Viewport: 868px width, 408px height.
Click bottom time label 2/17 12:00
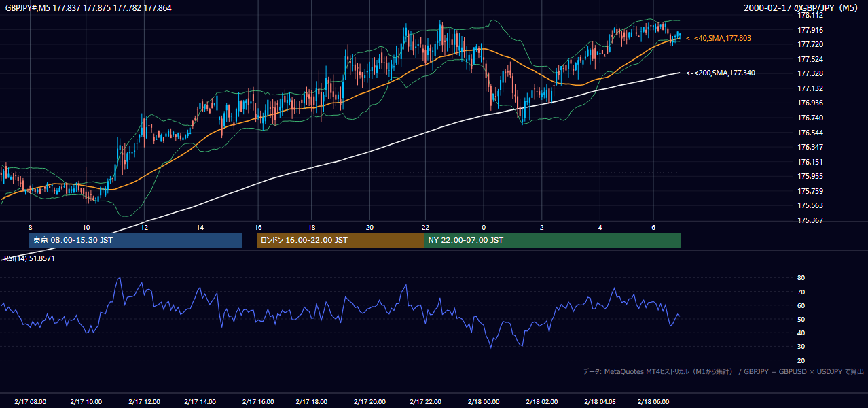click(144, 402)
